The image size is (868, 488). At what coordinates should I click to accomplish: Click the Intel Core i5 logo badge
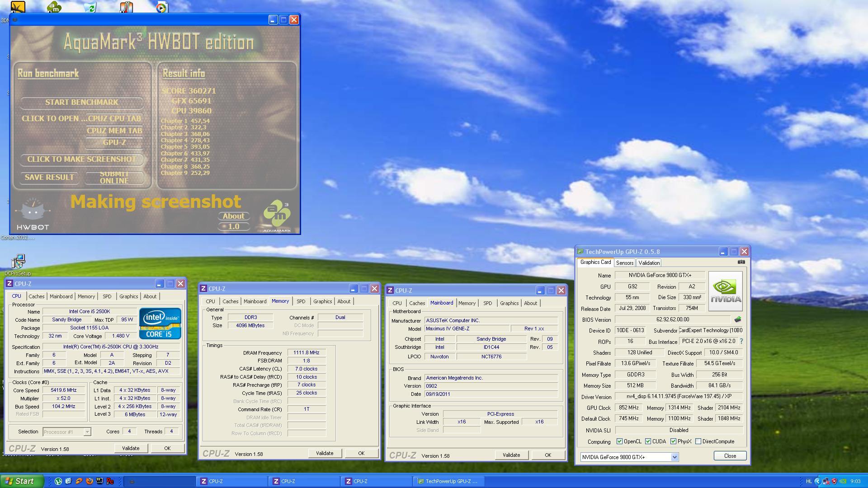(160, 324)
